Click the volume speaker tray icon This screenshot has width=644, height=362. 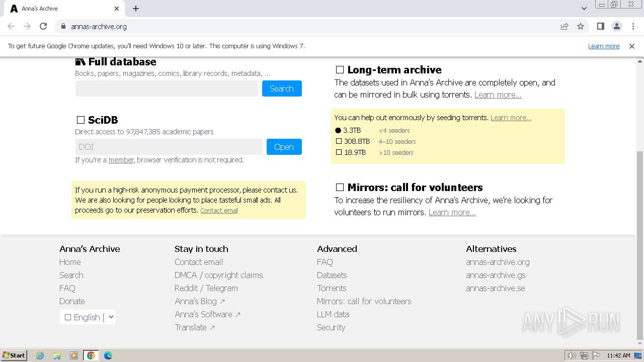click(572, 355)
